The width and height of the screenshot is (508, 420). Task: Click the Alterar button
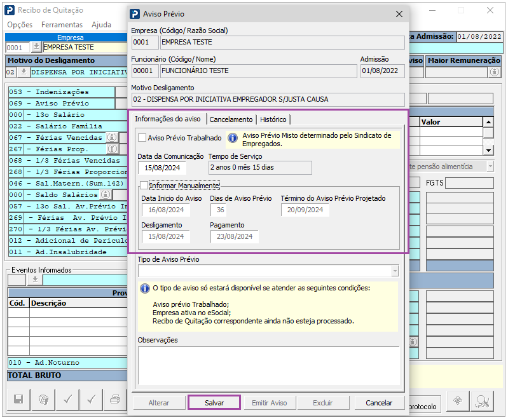point(159,403)
